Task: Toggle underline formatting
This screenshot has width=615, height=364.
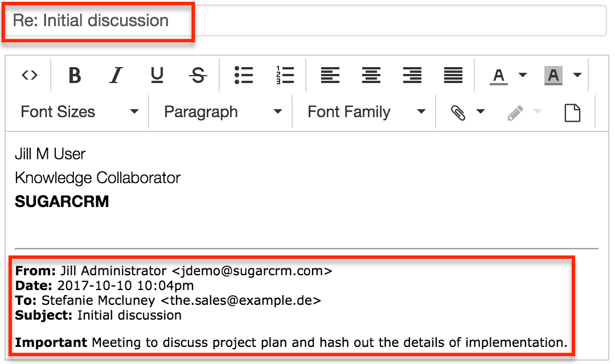Action: (157, 75)
